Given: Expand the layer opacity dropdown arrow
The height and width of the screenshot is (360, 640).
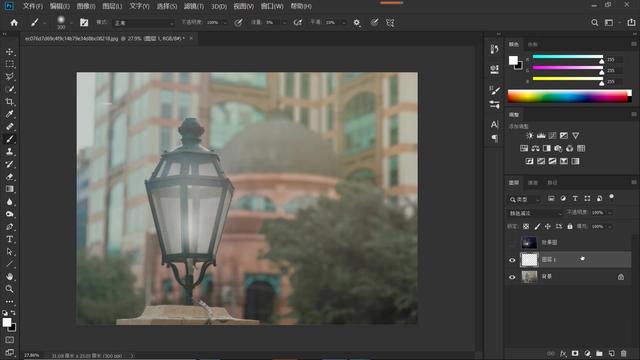Looking at the screenshot, I should tap(610, 213).
